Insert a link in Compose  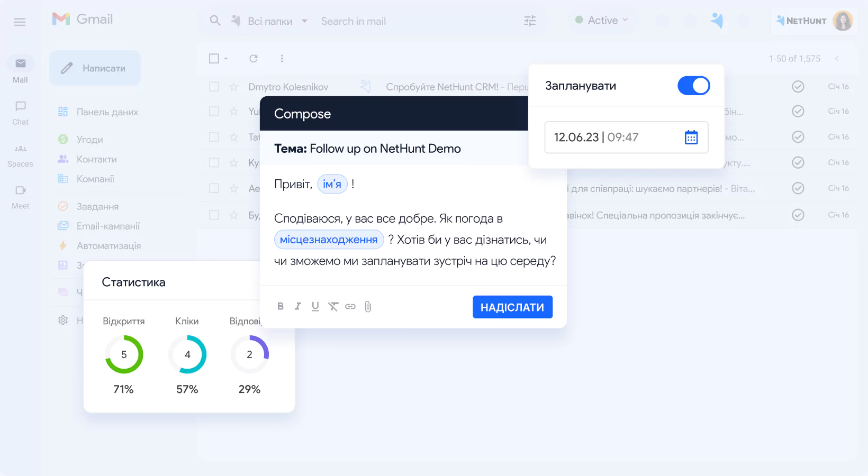point(350,306)
